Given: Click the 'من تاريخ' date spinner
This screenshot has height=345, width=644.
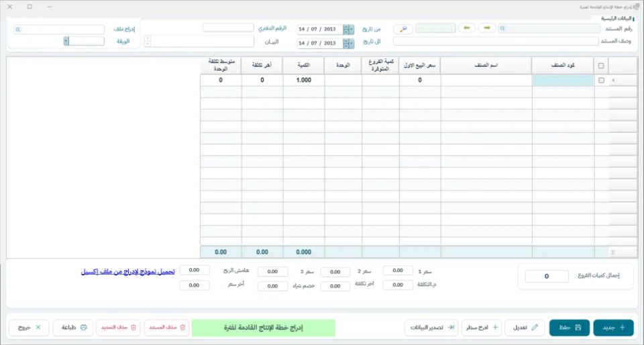Looking at the screenshot, I should pyautogui.click(x=346, y=29).
